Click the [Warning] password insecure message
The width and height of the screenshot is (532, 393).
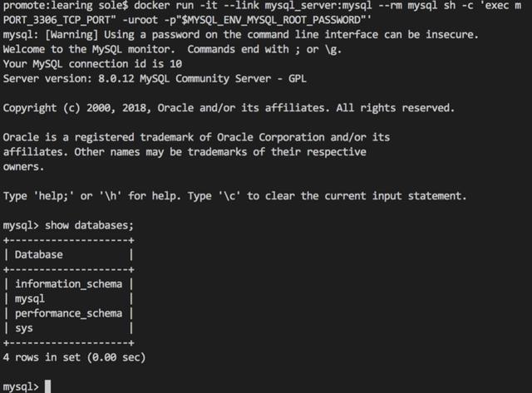(240, 35)
